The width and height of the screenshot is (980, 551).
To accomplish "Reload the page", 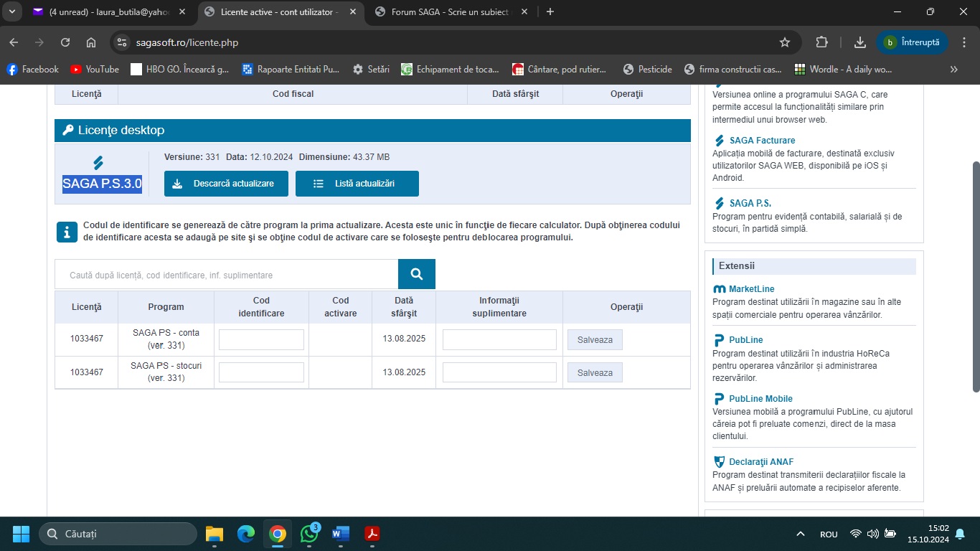I will pyautogui.click(x=65, y=42).
